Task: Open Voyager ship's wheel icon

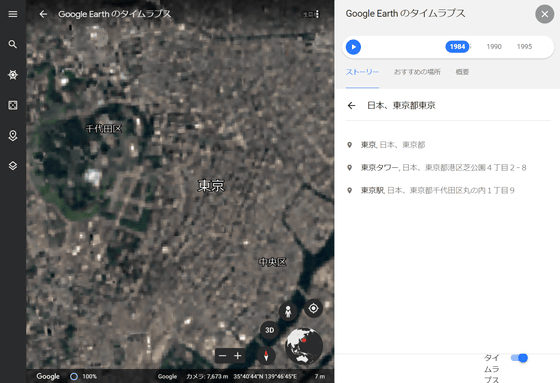Action: click(x=13, y=75)
